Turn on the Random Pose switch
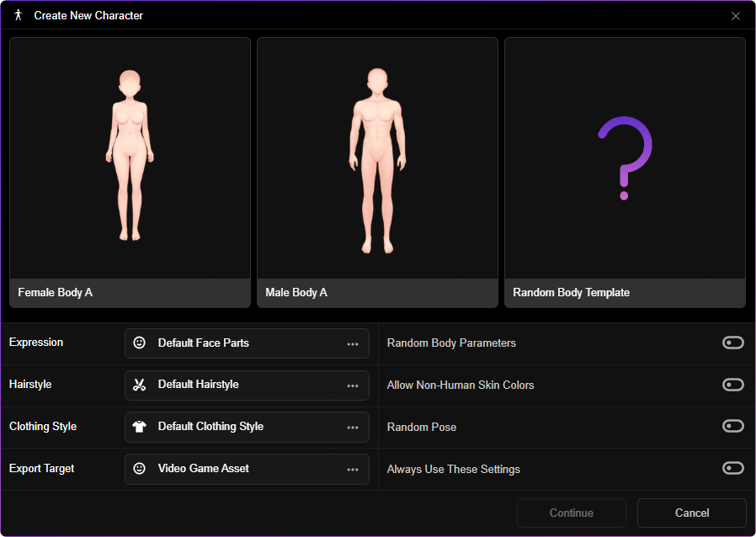 [733, 426]
